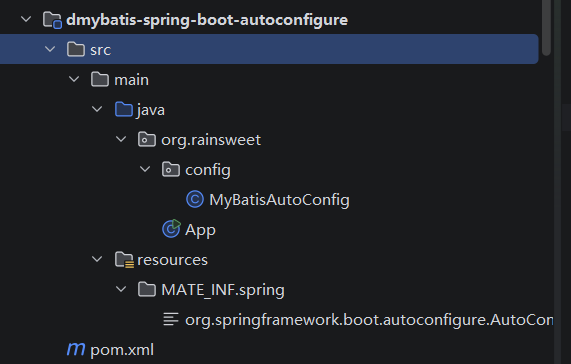Image resolution: width=571 pixels, height=364 pixels.
Task: Collapse the MATE_INF.spring folder chevron
Action: coord(121,289)
